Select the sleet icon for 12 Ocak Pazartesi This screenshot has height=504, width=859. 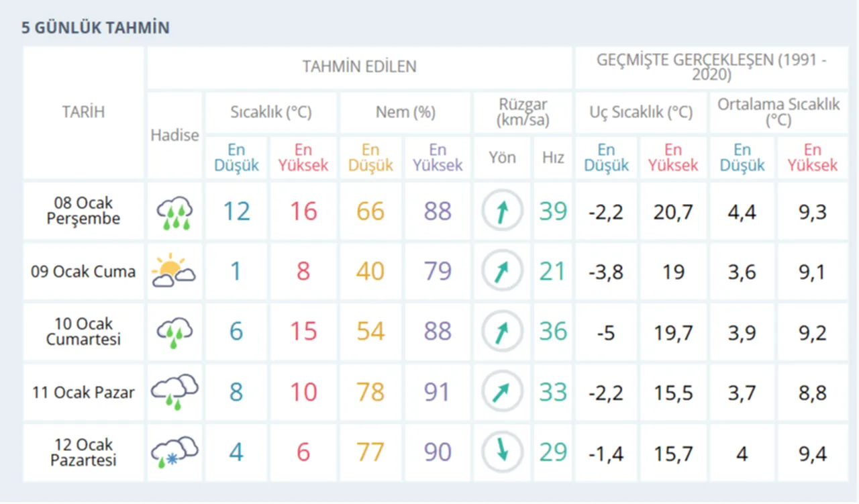tap(174, 452)
